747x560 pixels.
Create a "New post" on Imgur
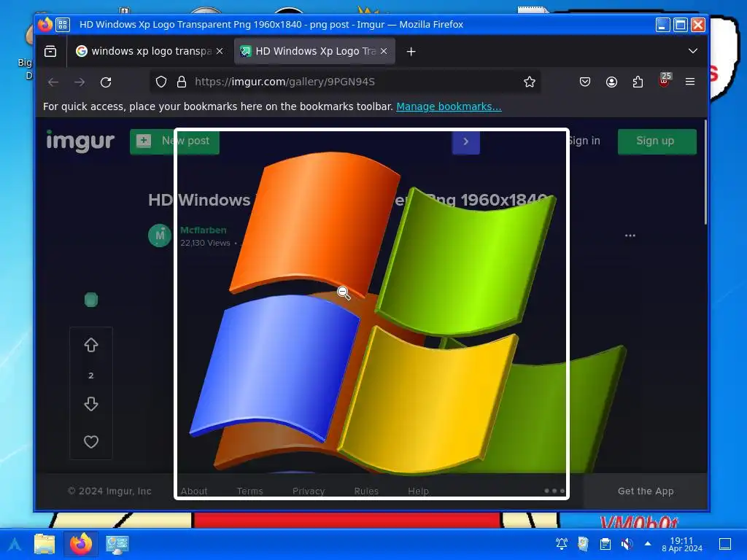[174, 141]
